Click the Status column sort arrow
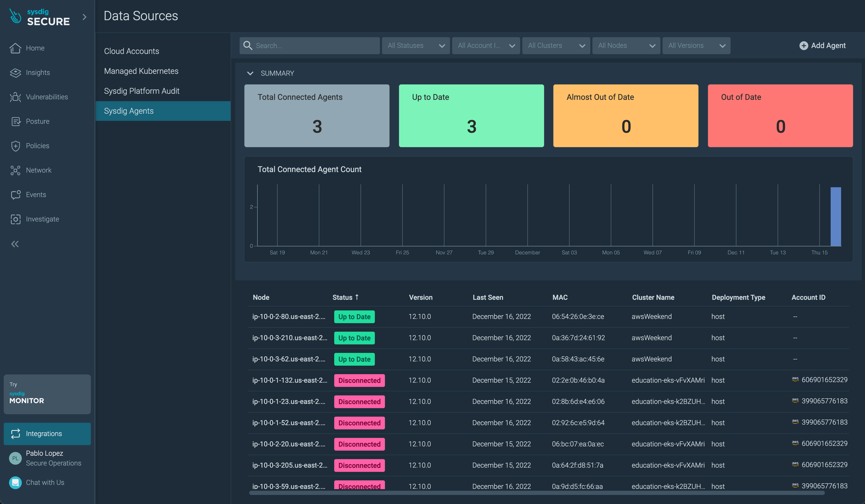 [357, 297]
